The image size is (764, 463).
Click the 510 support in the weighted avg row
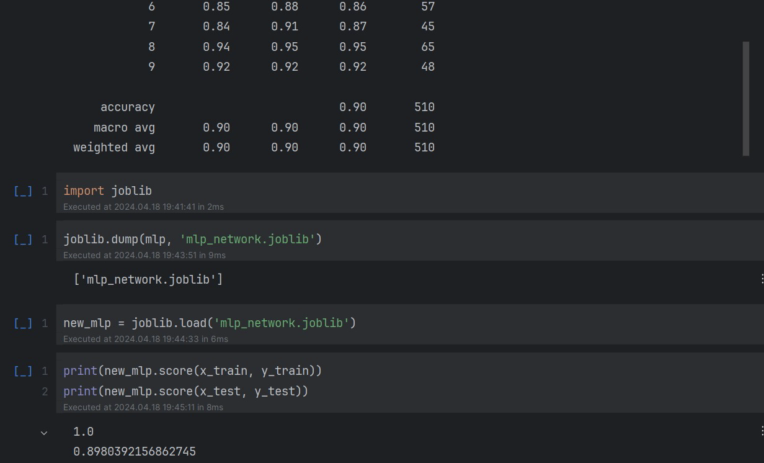tap(424, 148)
